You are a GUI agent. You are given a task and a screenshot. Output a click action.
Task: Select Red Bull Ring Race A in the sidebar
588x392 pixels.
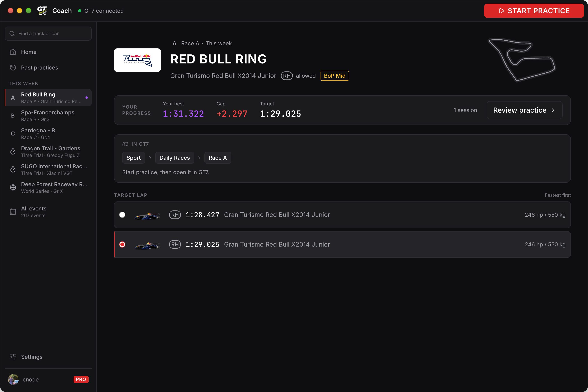(x=48, y=97)
